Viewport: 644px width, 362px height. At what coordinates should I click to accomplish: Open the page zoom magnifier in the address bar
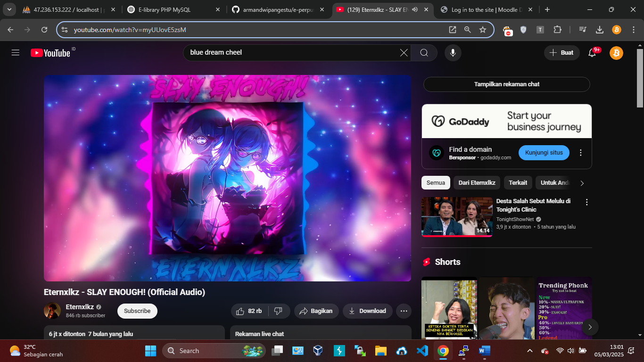(467, 30)
